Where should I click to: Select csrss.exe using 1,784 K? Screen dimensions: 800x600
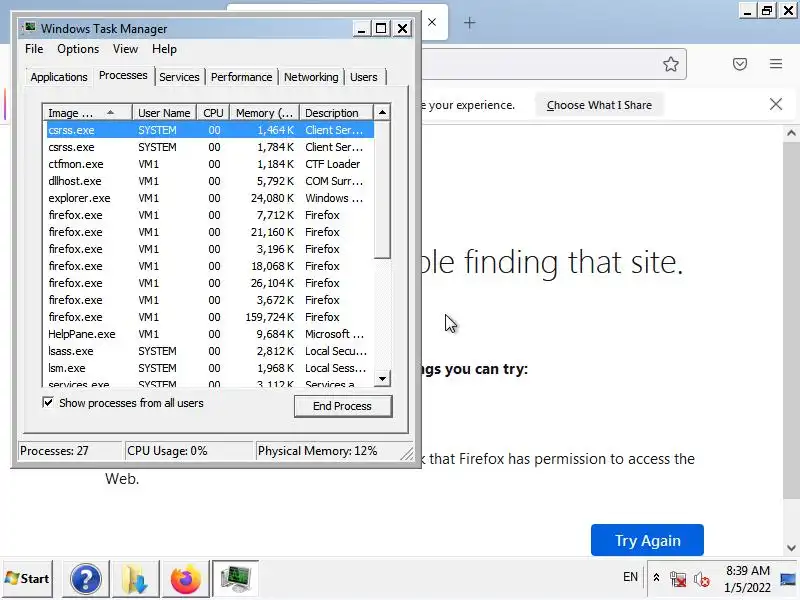(210, 147)
